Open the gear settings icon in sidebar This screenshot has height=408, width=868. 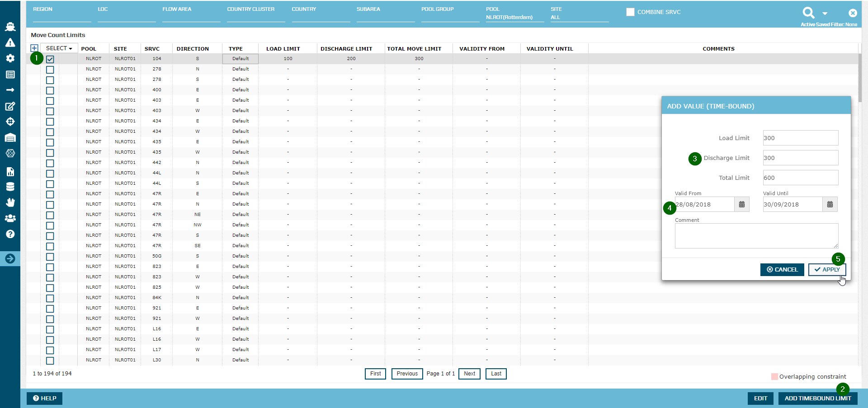pyautogui.click(x=10, y=58)
